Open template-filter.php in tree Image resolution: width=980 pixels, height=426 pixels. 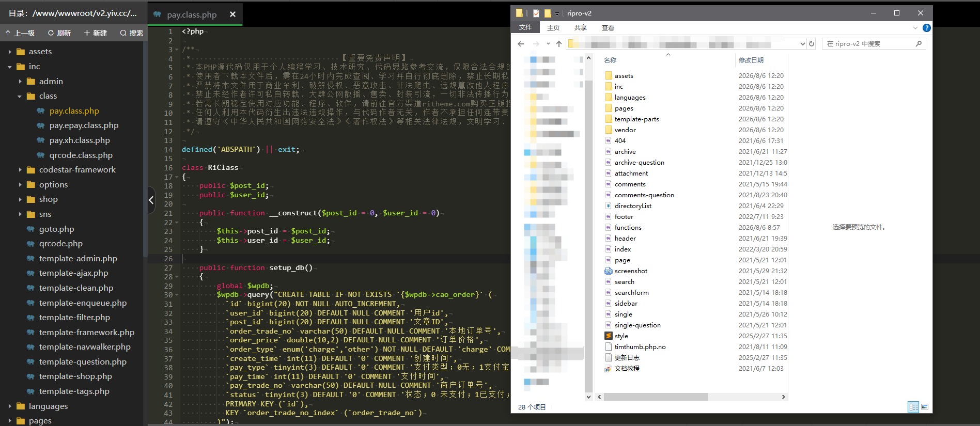(x=74, y=318)
